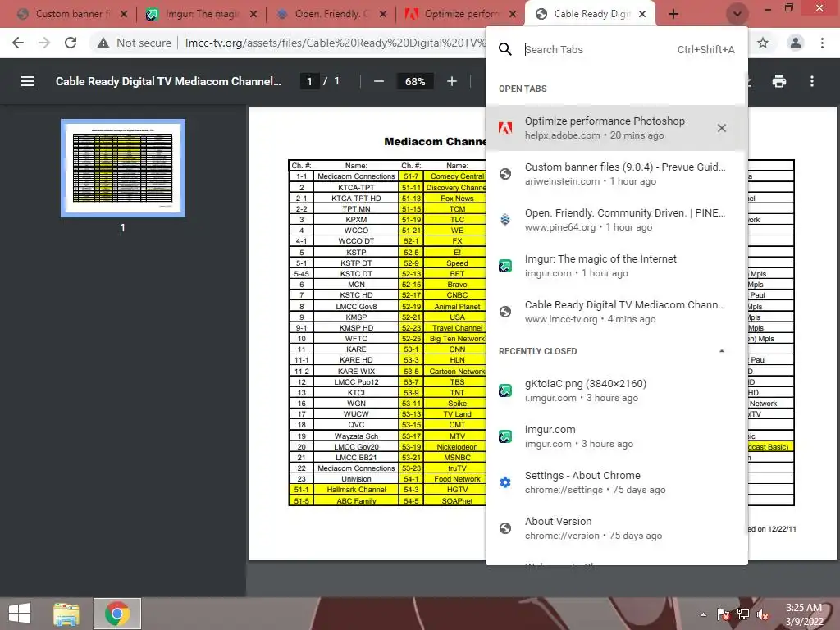Reopen gKtoiaC.png recently closed tab
Image resolution: width=840 pixels, height=630 pixels.
click(x=617, y=390)
